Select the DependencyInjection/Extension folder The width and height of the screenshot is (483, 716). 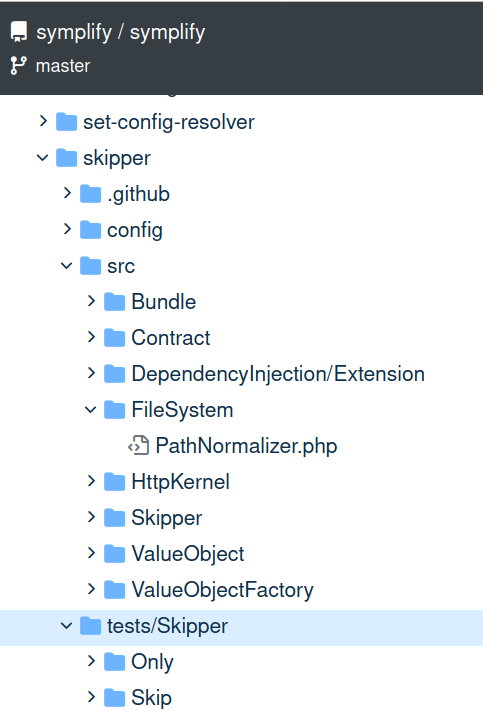click(278, 374)
